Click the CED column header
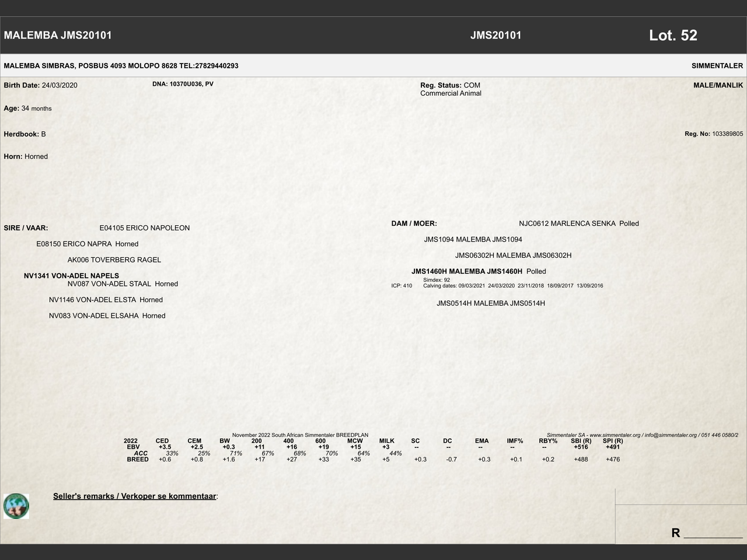The height and width of the screenshot is (560, 747). click(x=162, y=441)
